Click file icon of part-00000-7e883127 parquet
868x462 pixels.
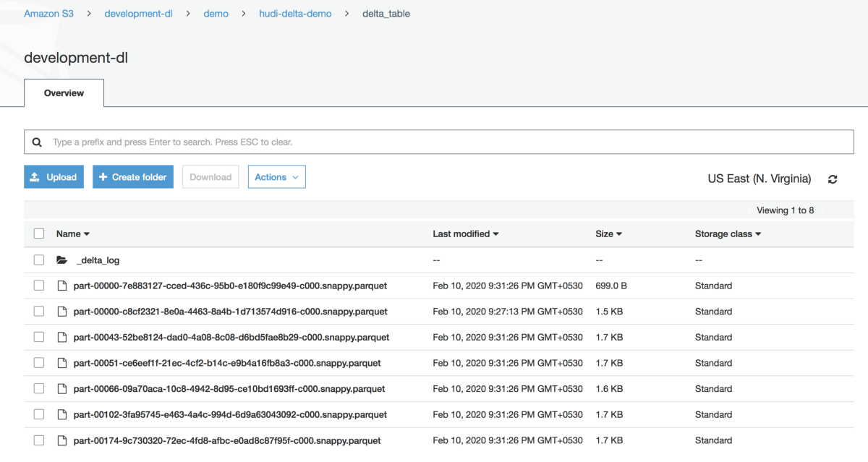(x=61, y=286)
